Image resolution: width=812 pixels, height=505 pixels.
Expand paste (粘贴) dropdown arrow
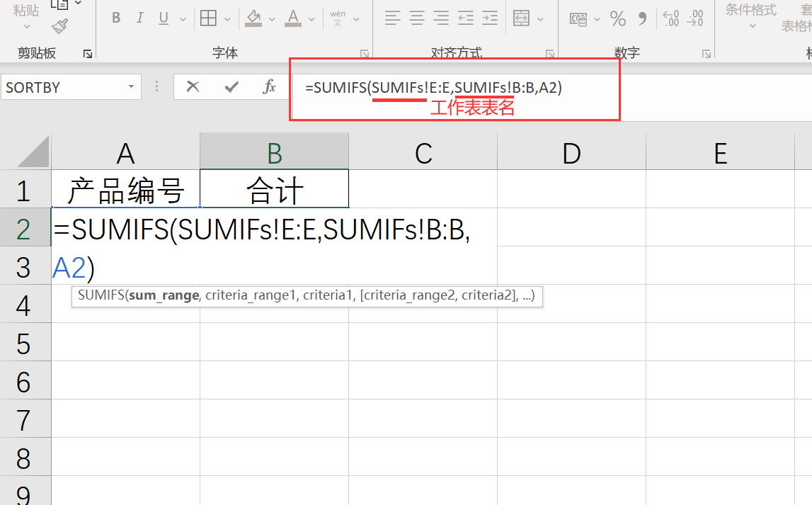click(x=27, y=26)
